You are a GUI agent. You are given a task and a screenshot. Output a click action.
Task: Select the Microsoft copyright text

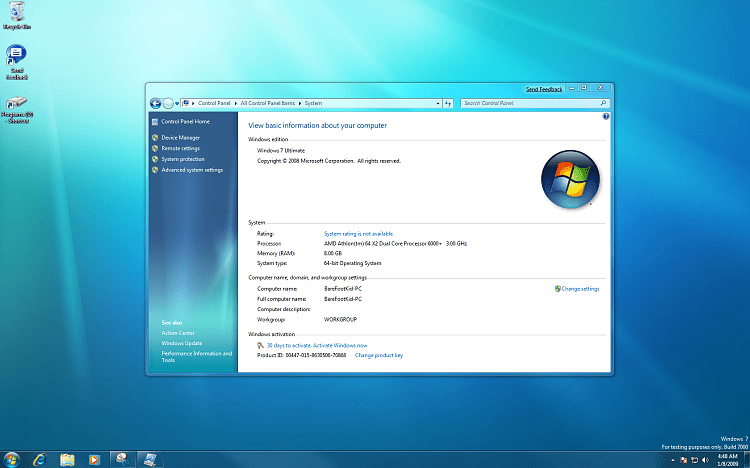coord(329,161)
